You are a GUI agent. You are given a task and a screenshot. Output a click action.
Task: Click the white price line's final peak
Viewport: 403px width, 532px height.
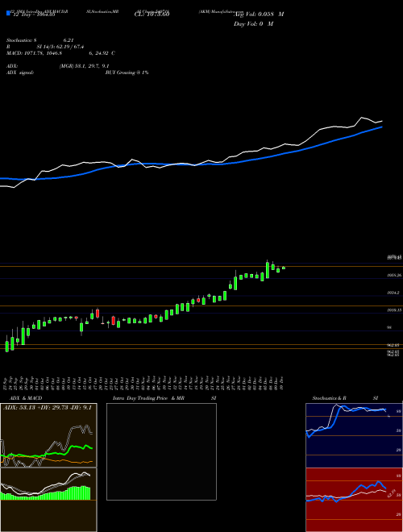tap(362, 118)
